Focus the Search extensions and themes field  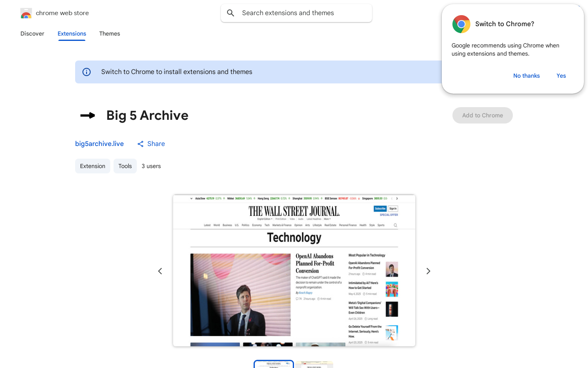(296, 13)
